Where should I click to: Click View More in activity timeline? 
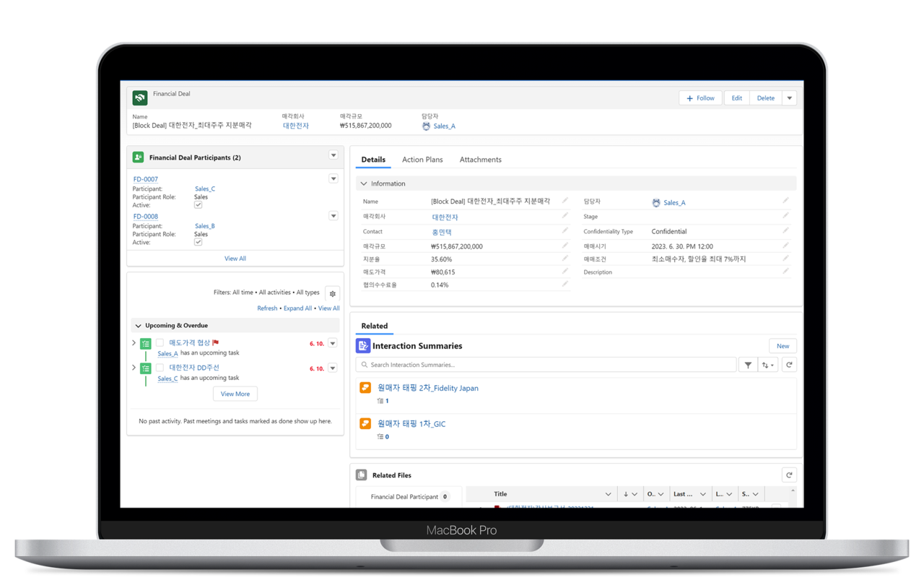coord(235,394)
